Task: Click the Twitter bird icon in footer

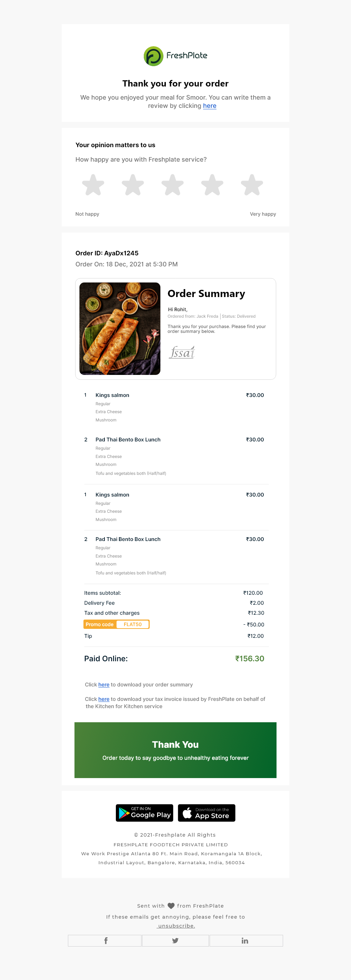Action: pyautogui.click(x=175, y=940)
